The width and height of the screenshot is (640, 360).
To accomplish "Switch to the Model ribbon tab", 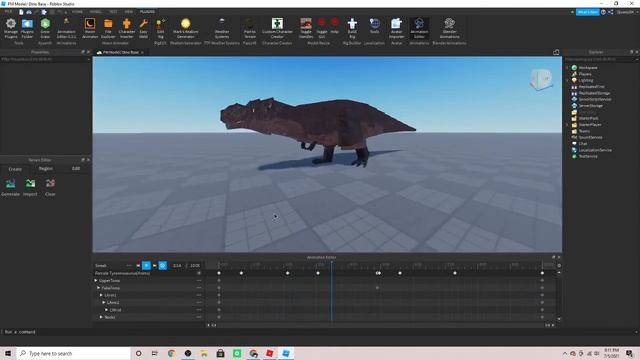I will click(96, 12).
